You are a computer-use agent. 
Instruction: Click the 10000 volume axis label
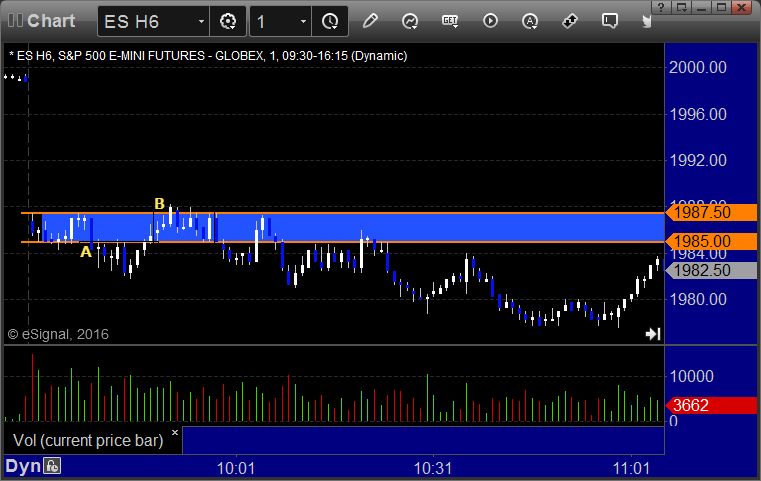(x=692, y=376)
